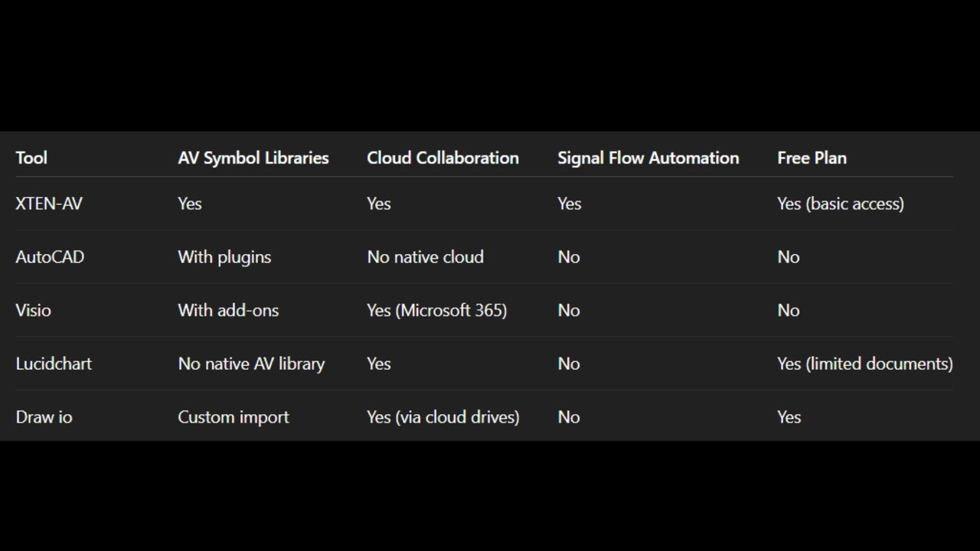
Task: Click the 'Cloud Collaboration' column header
Action: [x=443, y=158]
